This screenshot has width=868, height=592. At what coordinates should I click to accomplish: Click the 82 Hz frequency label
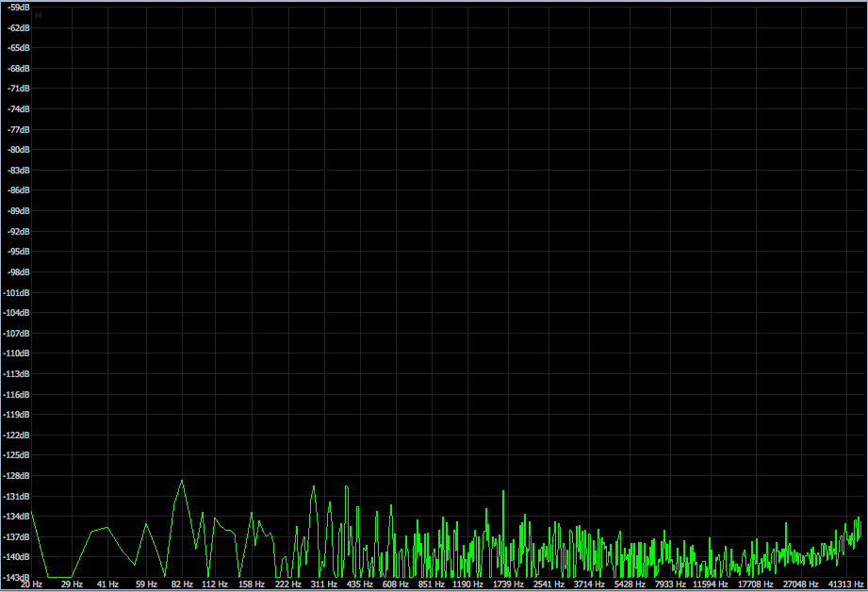182,584
